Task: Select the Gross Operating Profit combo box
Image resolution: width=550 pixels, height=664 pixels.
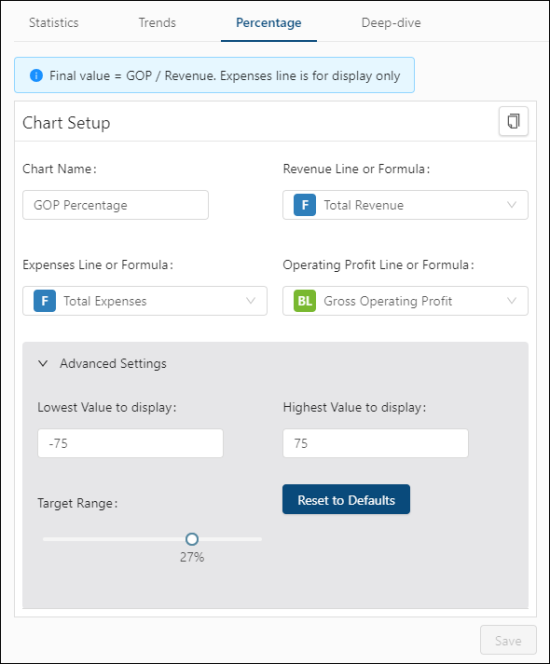Action: (405, 301)
